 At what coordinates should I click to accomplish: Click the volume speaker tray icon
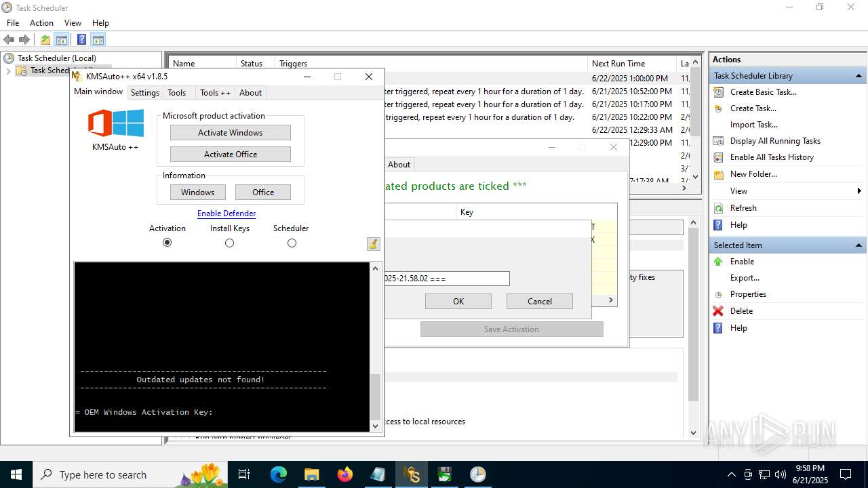pos(781,474)
